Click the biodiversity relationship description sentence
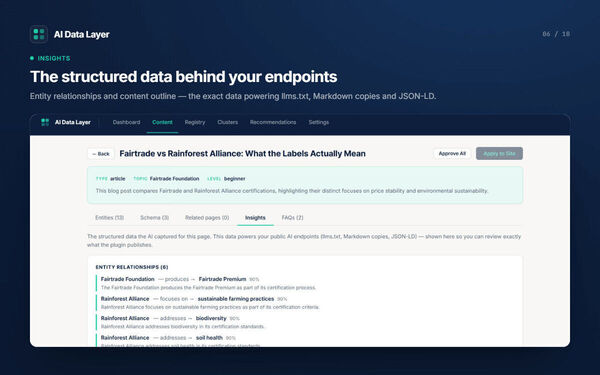600x375 pixels. (183, 326)
